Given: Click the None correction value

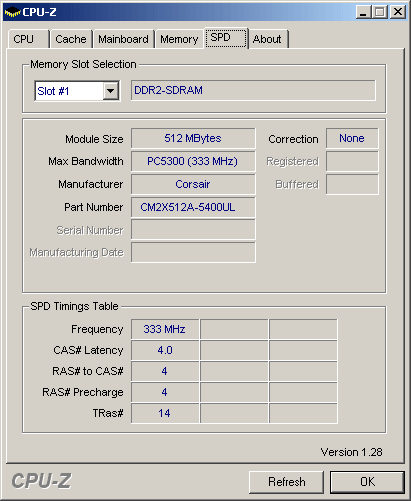Looking at the screenshot, I should point(352,138).
